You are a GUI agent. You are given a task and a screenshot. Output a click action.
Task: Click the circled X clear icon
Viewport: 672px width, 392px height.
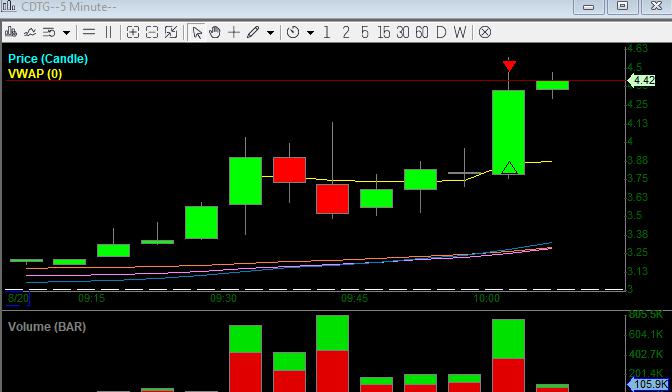coord(485,32)
